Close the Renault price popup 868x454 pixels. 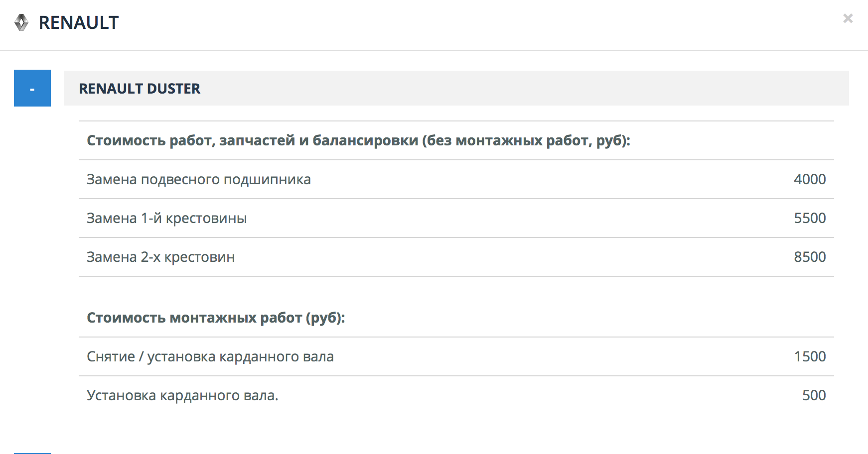[848, 19]
